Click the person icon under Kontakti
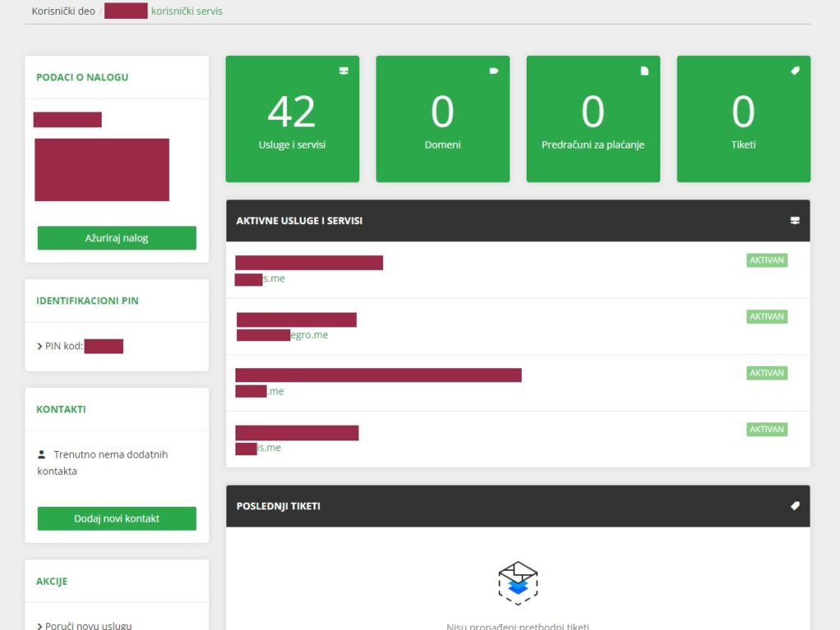Viewport: 840px width, 630px height. point(42,454)
